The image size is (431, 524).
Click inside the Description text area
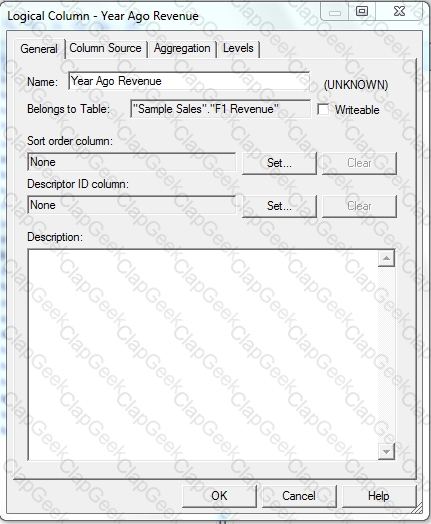click(x=203, y=355)
